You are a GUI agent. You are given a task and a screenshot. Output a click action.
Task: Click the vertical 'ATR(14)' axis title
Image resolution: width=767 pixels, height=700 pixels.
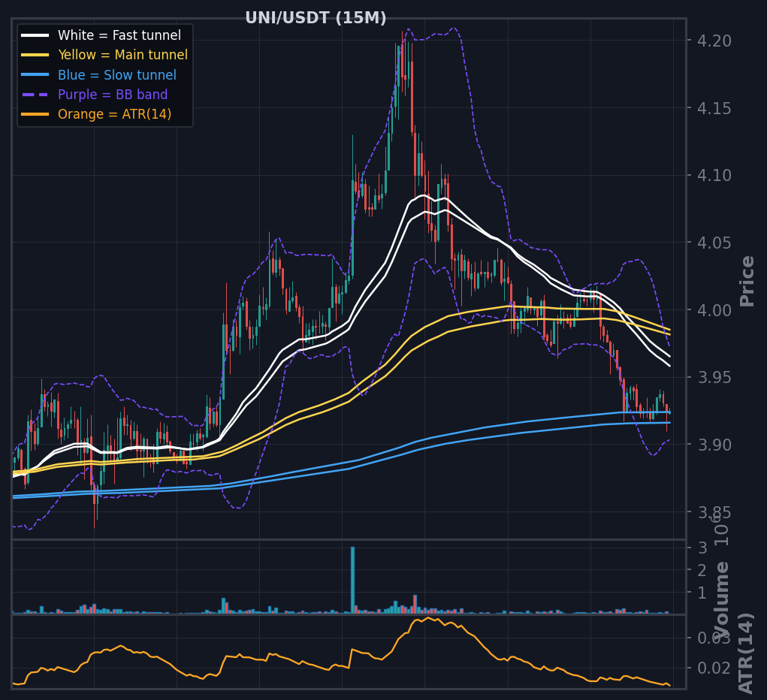745,653
